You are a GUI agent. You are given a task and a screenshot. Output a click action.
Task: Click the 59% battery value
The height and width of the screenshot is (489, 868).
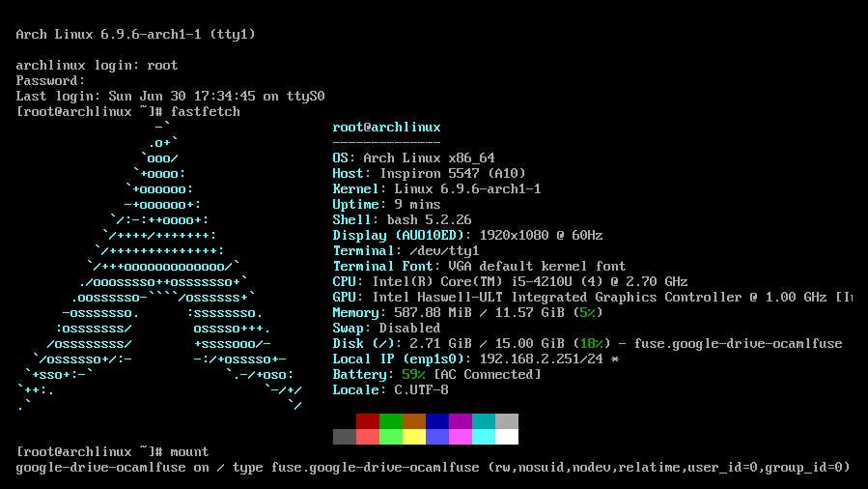(413, 374)
